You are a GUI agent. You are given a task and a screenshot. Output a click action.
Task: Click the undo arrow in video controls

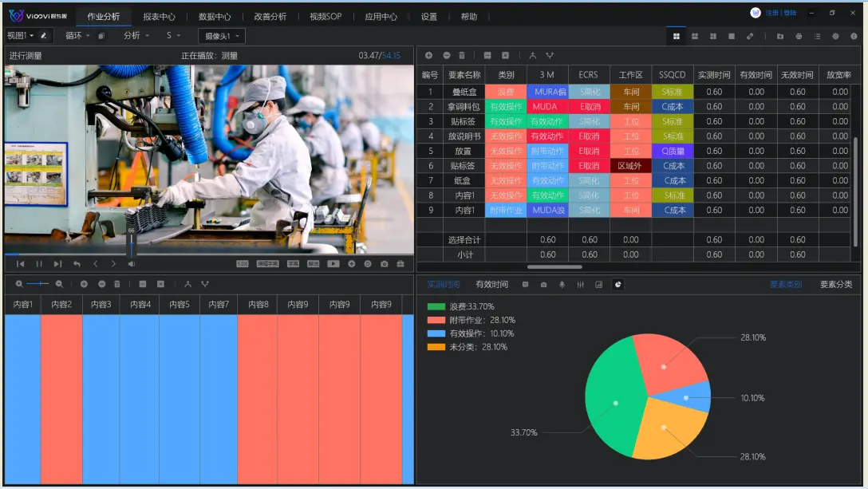tap(77, 264)
